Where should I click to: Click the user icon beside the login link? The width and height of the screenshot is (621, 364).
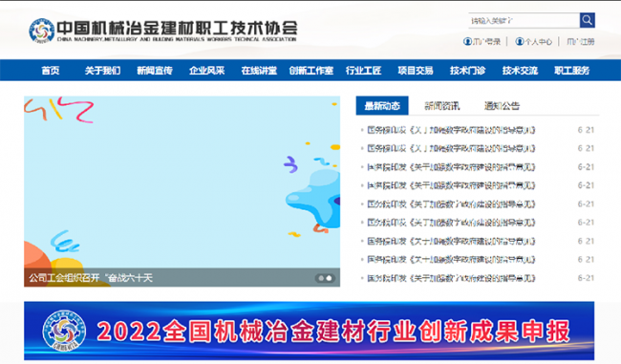pyautogui.click(x=467, y=41)
